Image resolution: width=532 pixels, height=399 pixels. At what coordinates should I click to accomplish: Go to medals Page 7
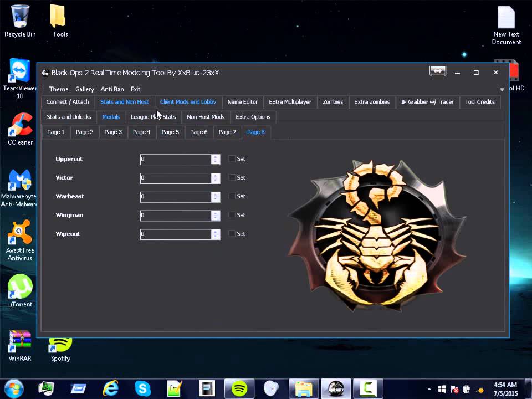[x=227, y=132]
